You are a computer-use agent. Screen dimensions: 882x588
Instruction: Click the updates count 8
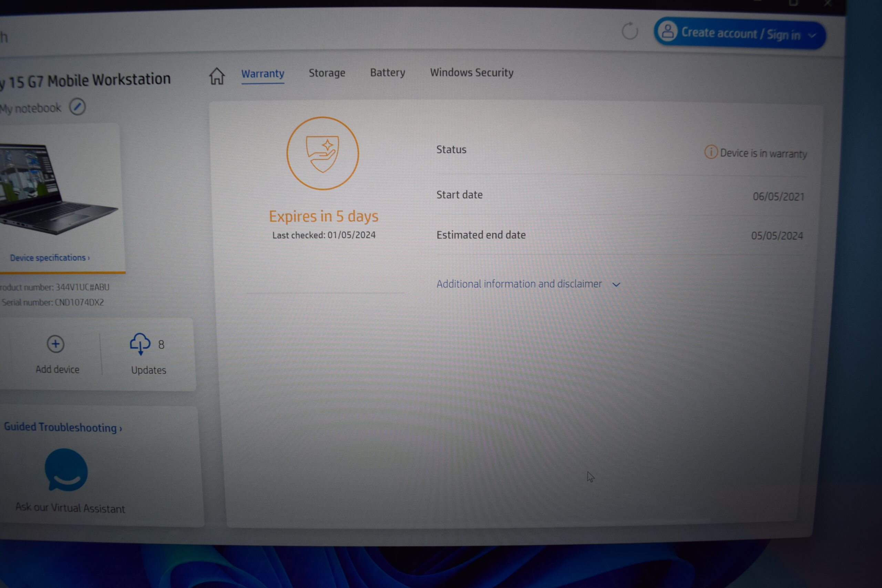(x=161, y=344)
